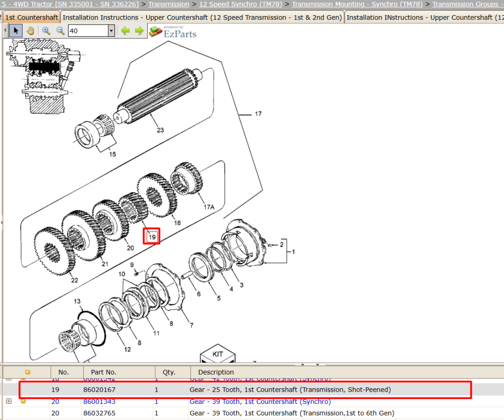Open the rightmost INstructions Upper Countershaft tab
The image size is (504, 420).
(424, 17)
